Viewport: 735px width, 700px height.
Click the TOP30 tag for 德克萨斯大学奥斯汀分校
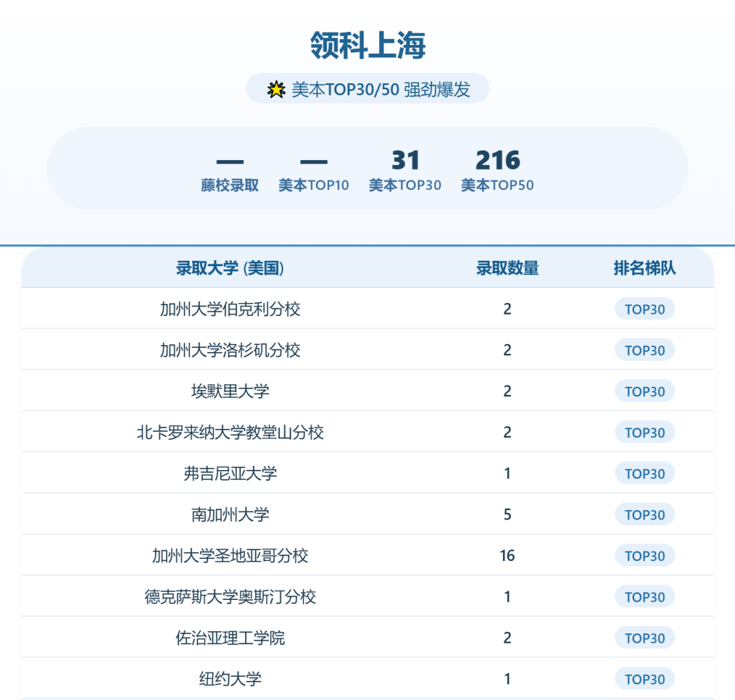pyautogui.click(x=645, y=597)
